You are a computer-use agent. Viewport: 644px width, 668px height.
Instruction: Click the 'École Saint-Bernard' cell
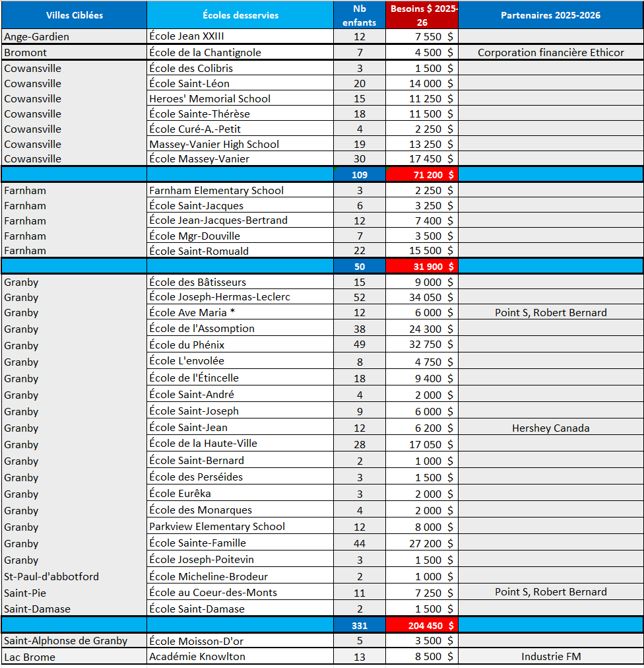(x=240, y=461)
